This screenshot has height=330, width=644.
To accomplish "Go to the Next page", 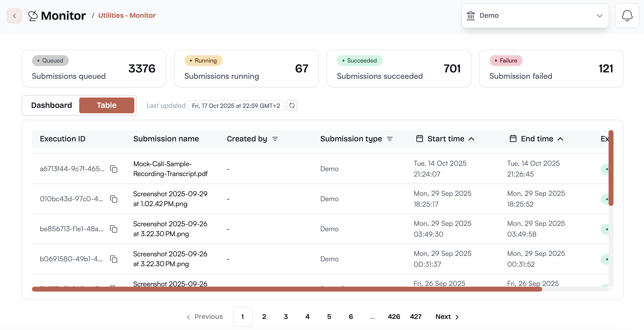I will (x=447, y=317).
